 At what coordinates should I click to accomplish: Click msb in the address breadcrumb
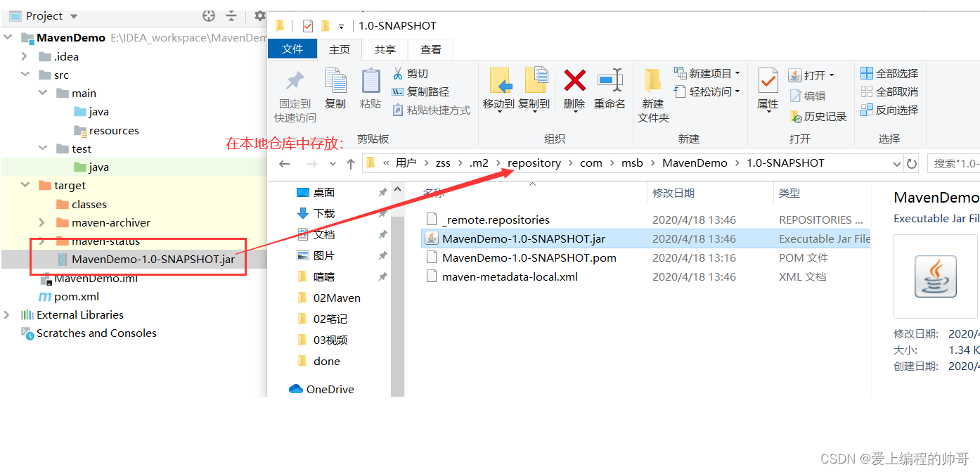click(x=632, y=162)
